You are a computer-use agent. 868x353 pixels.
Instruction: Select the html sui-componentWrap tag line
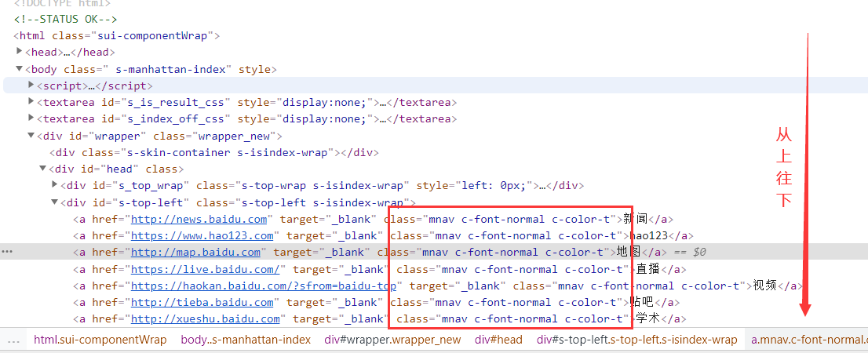[x=117, y=36]
